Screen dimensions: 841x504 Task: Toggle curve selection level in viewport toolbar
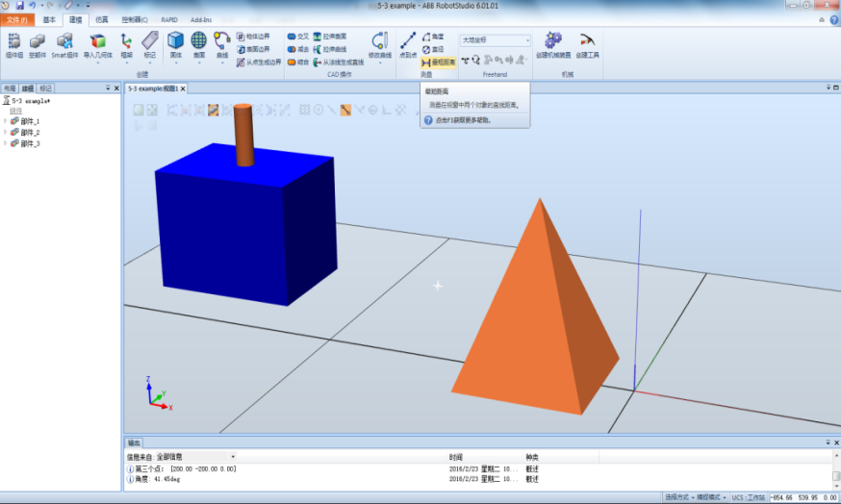point(171,110)
